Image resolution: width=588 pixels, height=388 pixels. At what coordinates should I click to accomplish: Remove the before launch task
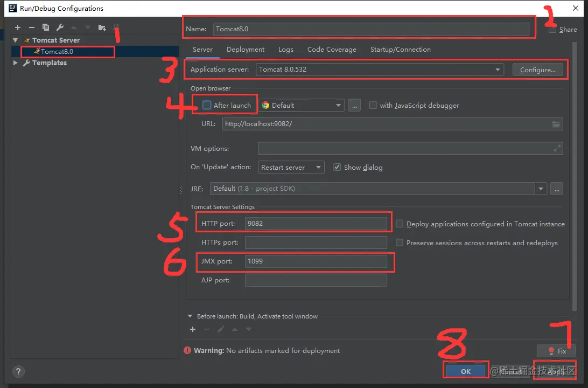pos(207,329)
